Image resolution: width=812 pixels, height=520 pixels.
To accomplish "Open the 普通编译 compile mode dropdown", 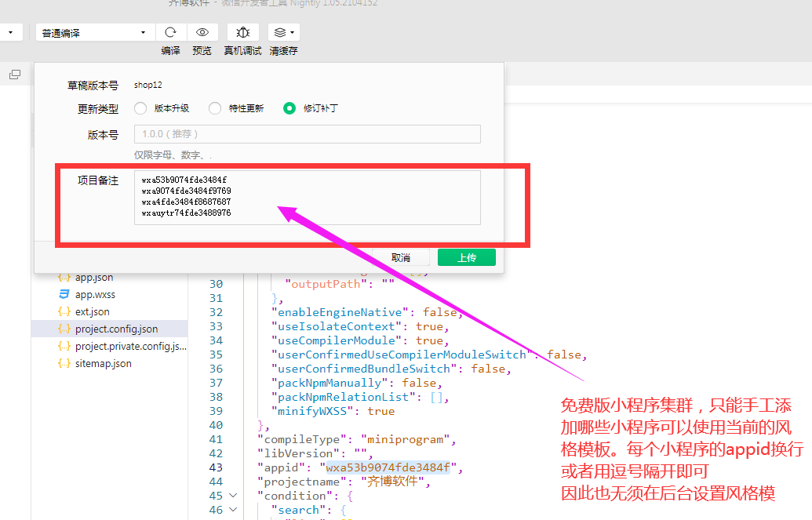I will (x=93, y=33).
